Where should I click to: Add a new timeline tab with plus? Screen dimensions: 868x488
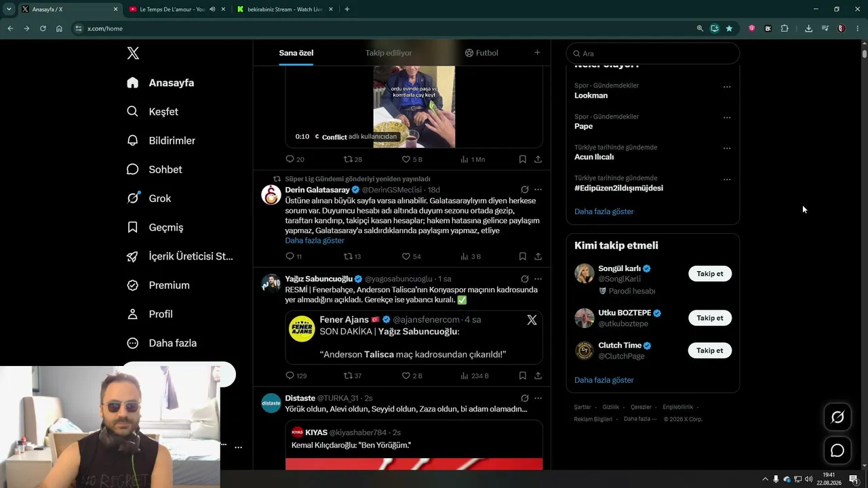tap(537, 53)
